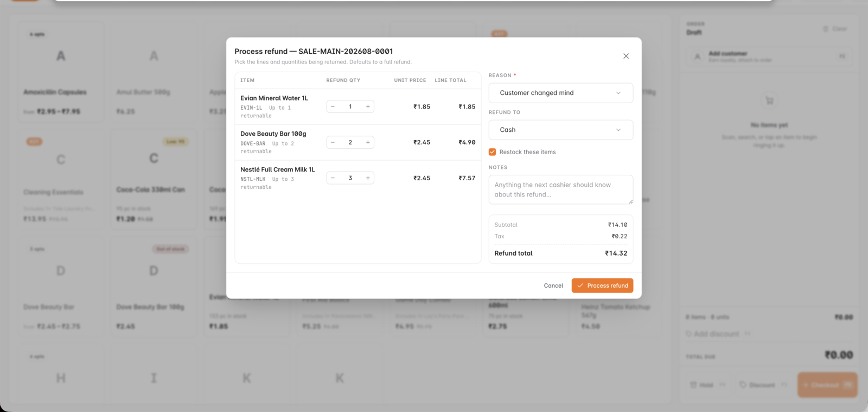Click Hold in the order panel
Viewport: 868px width, 412px height.
coord(707,385)
